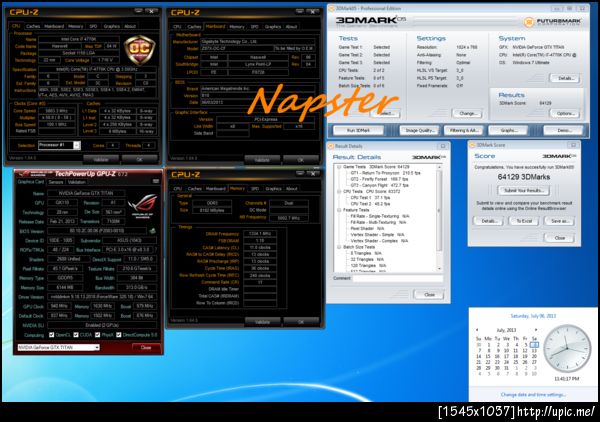Click scroll-up arrow in Result Details list
This screenshot has height=422, width=600.
pos(439,167)
